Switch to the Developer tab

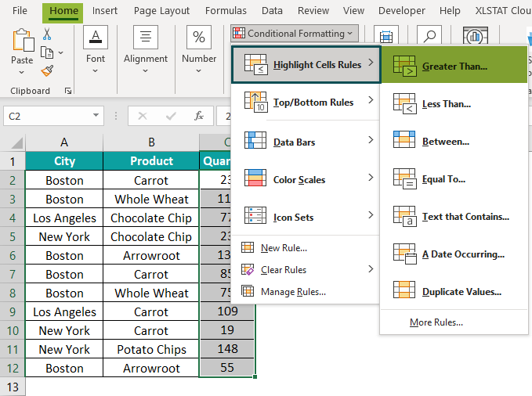pos(402,11)
